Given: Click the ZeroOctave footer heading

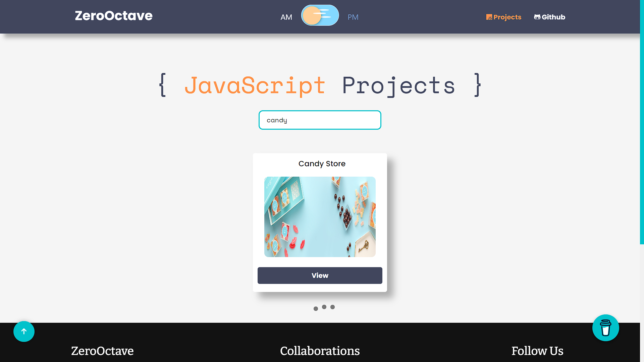Looking at the screenshot, I should [x=102, y=351].
